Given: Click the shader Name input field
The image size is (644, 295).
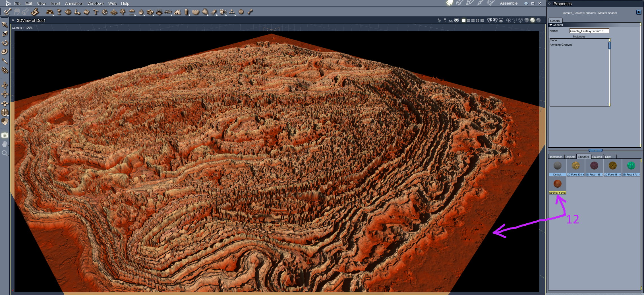Looking at the screenshot, I should tap(589, 31).
